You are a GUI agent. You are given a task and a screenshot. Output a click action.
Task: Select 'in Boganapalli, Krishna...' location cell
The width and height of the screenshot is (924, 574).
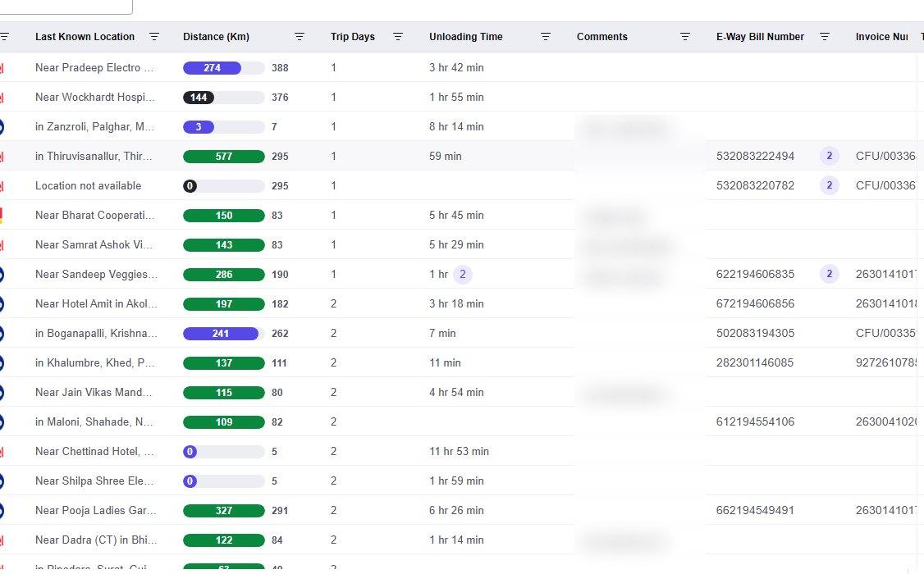point(96,333)
